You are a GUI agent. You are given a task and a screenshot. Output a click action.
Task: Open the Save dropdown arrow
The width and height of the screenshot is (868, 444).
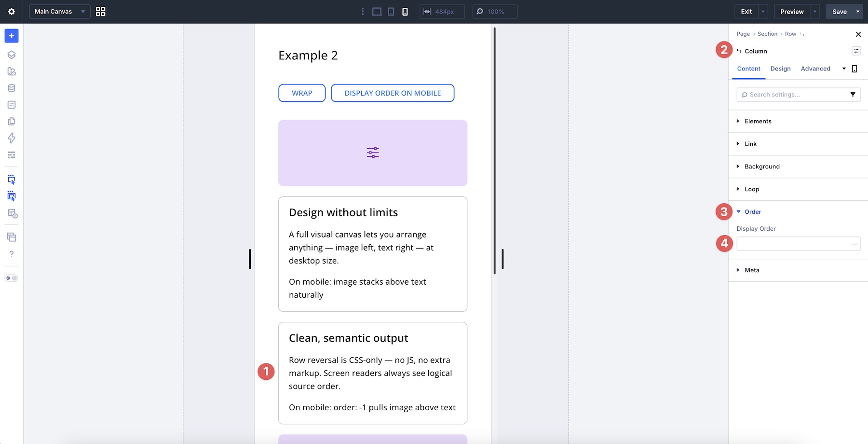(858, 12)
